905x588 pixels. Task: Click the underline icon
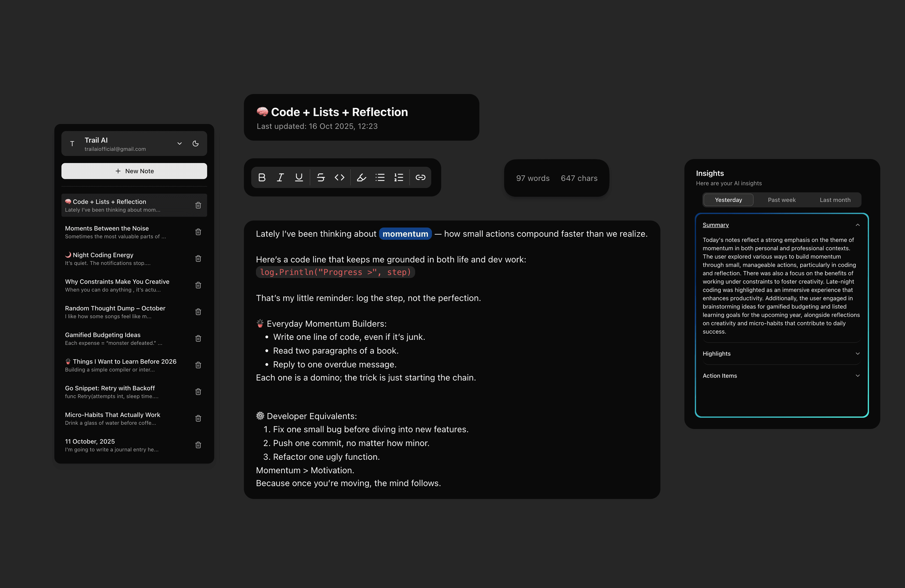click(x=299, y=177)
